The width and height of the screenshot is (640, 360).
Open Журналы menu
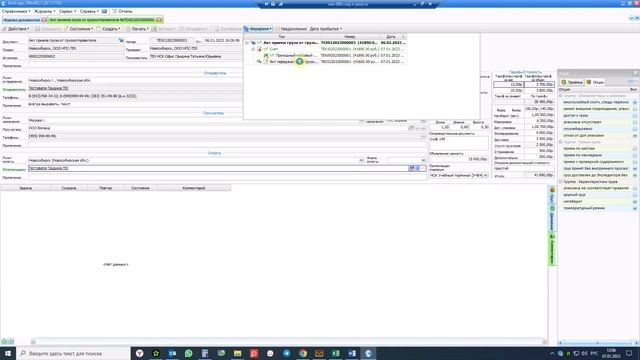[x=44, y=11]
